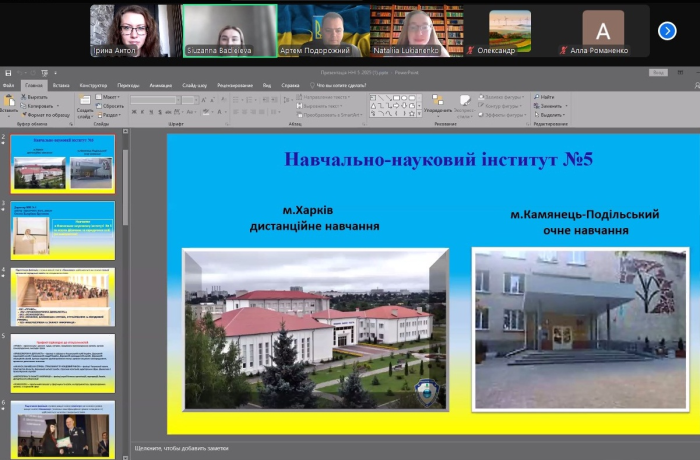Select Suzanna Backieva video tile

tap(229, 30)
